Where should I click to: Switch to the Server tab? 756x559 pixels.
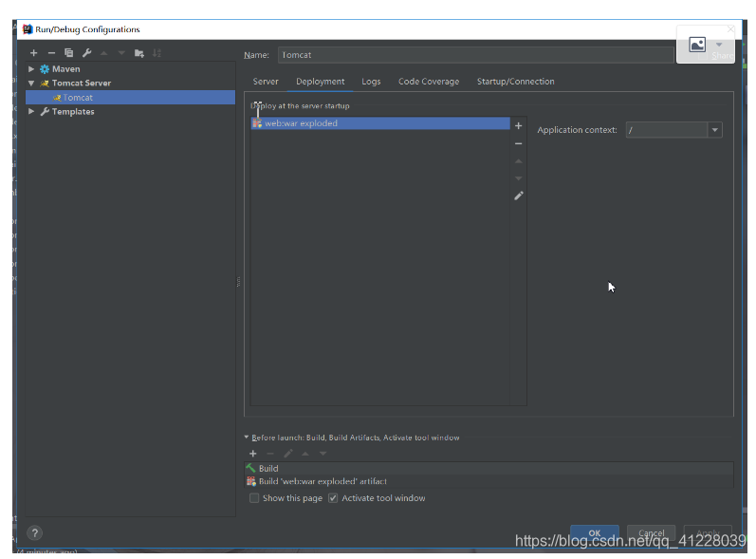pyautogui.click(x=266, y=82)
